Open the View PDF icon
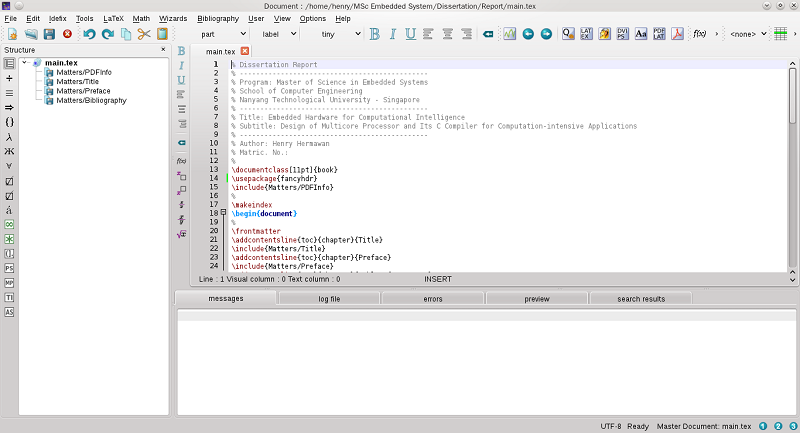800x433 pixels. pos(677,34)
